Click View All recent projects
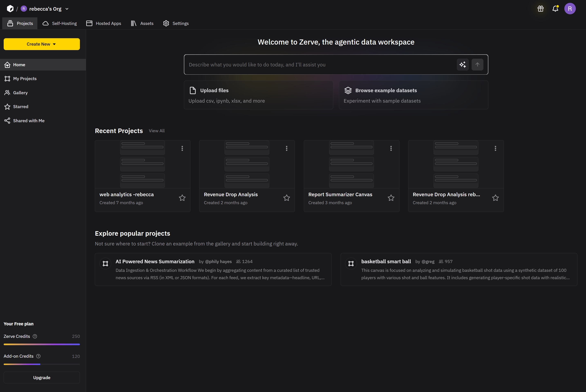This screenshot has width=586, height=392. 157,131
